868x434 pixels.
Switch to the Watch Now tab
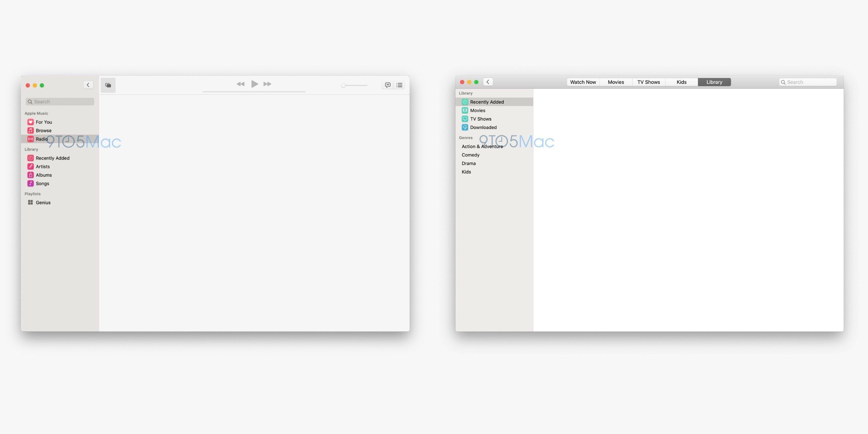[x=583, y=82]
